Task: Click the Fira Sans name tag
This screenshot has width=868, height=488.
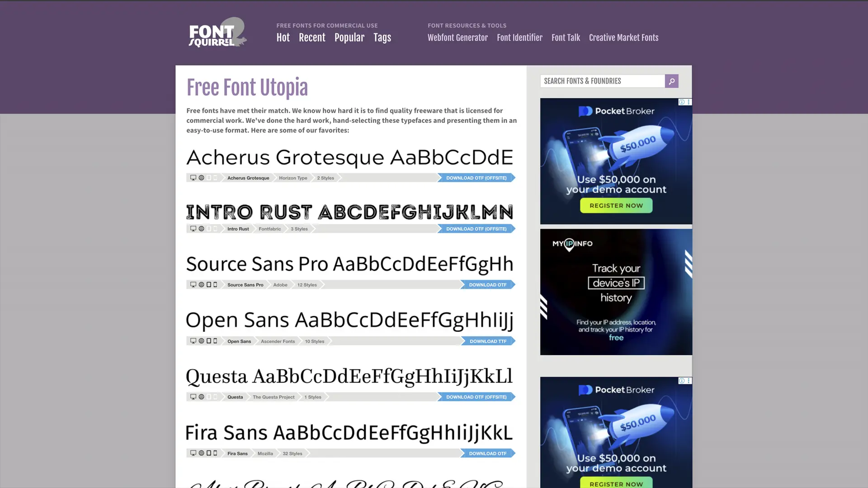Action: point(237,453)
